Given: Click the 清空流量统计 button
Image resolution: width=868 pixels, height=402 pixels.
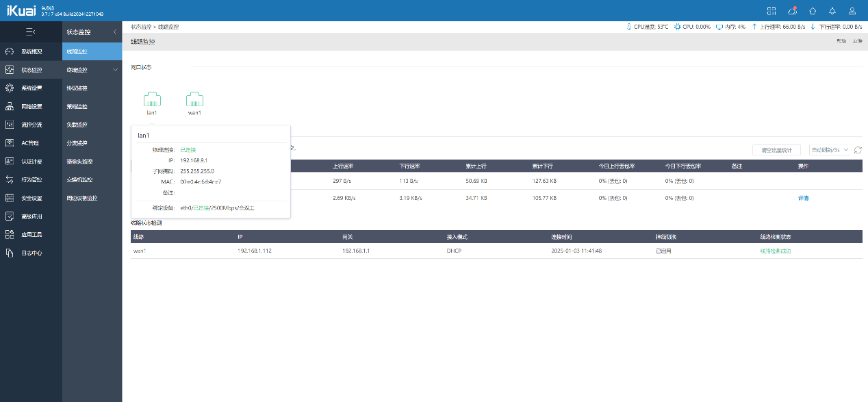Looking at the screenshot, I should click(x=776, y=150).
